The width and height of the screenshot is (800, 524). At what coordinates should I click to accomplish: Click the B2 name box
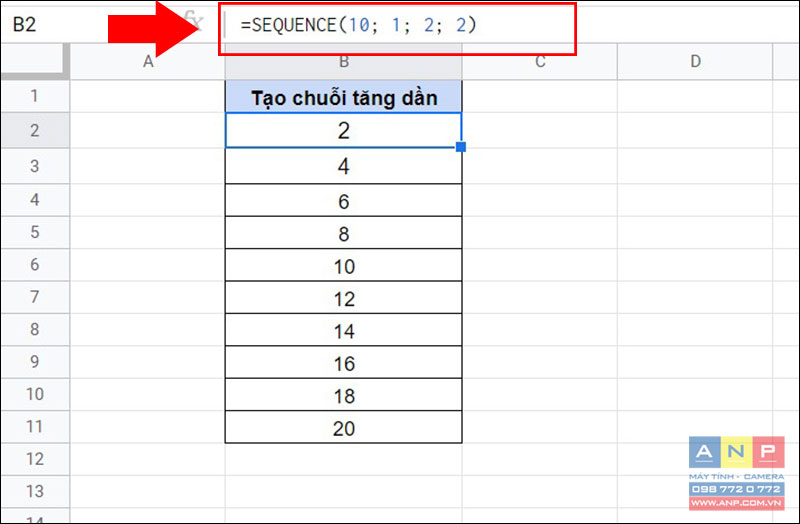[x=51, y=24]
